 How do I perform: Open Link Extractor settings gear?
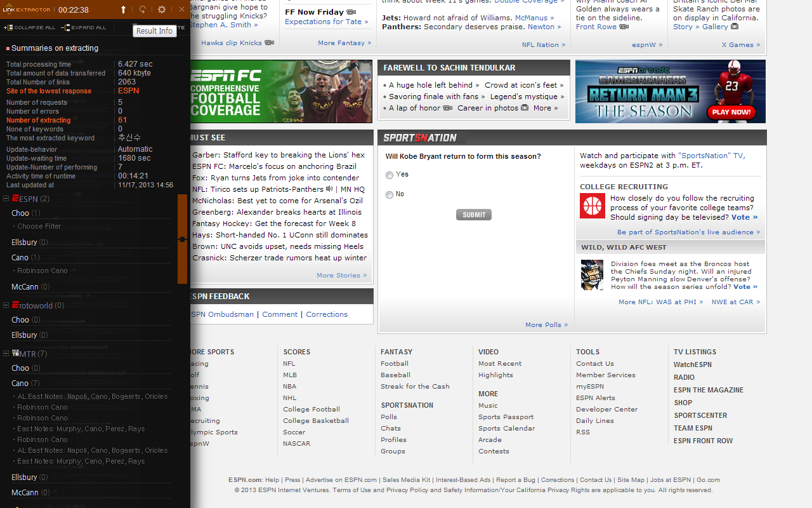(162, 10)
